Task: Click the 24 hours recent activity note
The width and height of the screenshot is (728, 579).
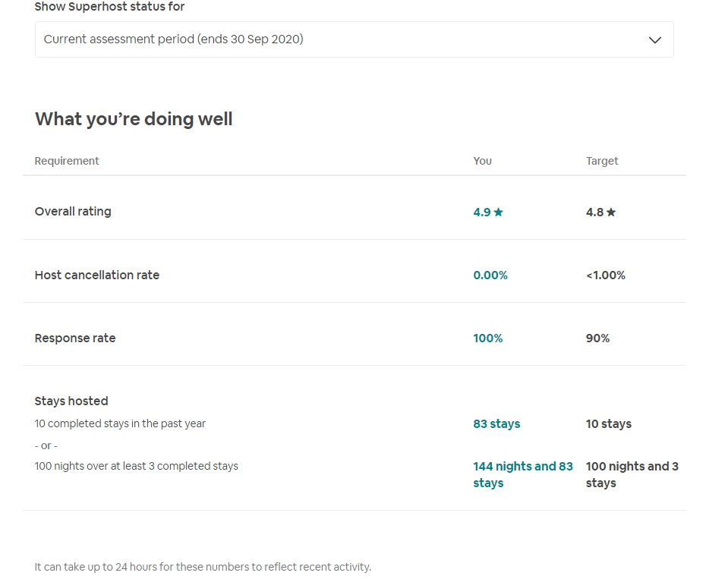Action: coord(203,567)
